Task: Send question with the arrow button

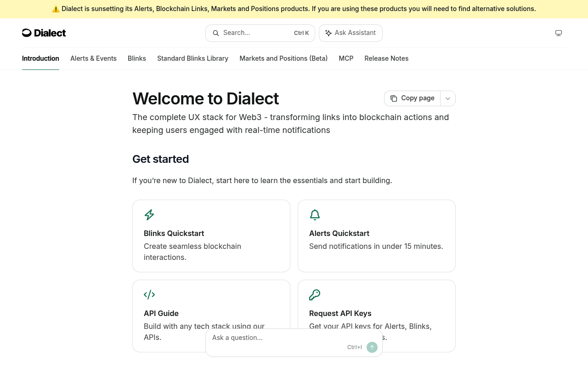Action: click(372, 347)
